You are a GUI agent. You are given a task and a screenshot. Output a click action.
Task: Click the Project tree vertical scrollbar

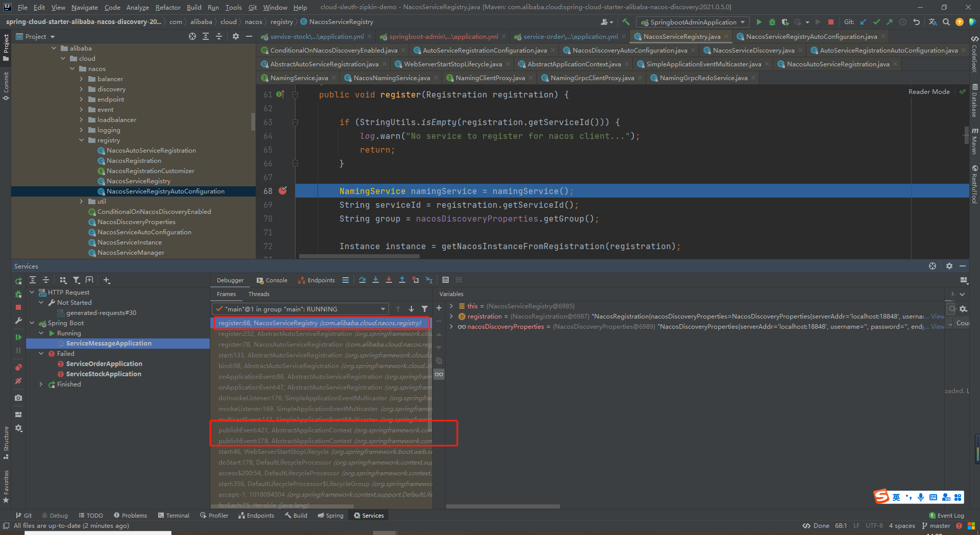tap(253, 121)
